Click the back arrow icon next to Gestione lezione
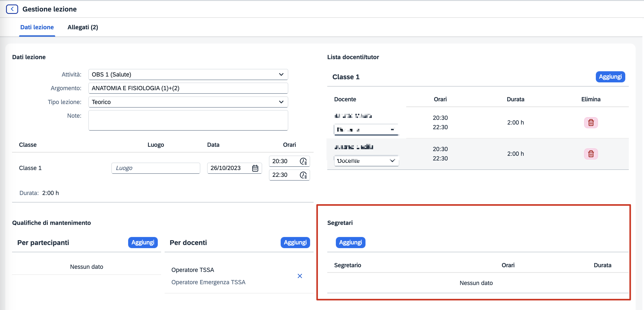Viewport: 644px width, 310px height. click(x=12, y=9)
